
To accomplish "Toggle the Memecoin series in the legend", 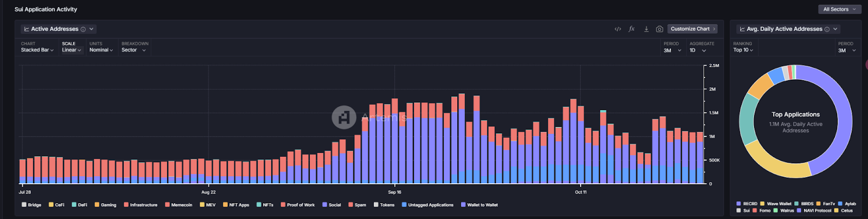I will pos(179,205).
